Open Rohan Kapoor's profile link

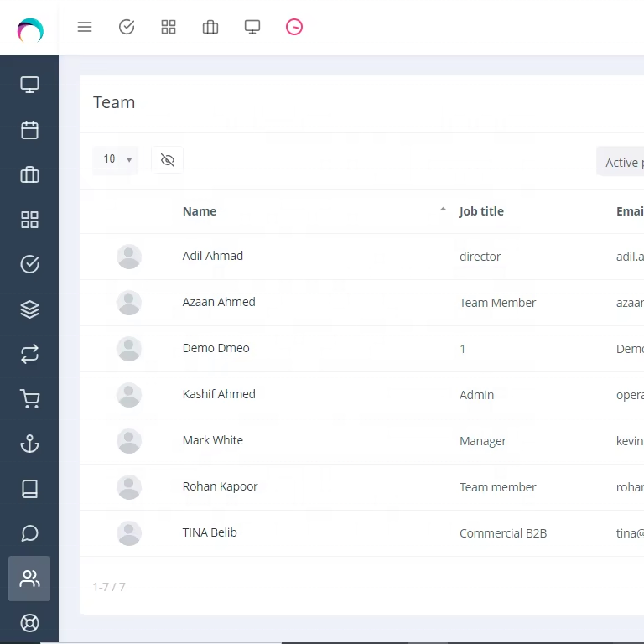(x=221, y=486)
